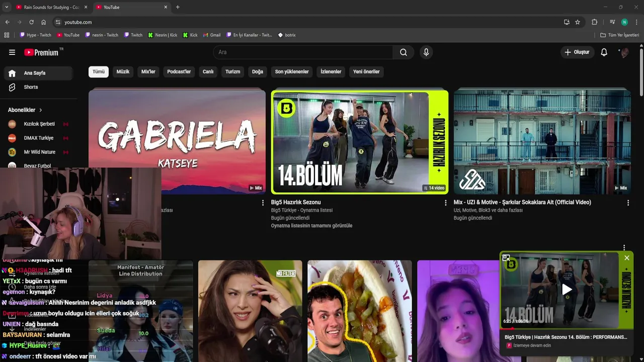The image size is (644, 362).
Task: Select the Son yüklenenler filter chip
Action: click(x=292, y=71)
